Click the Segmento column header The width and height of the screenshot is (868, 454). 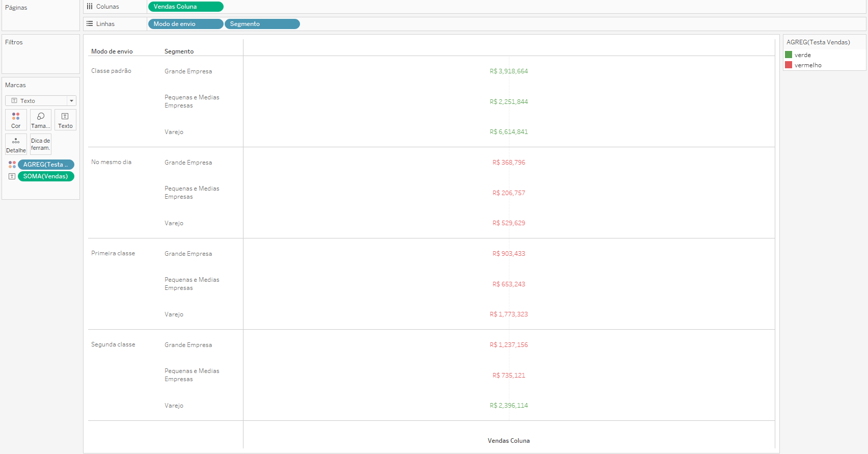(179, 51)
